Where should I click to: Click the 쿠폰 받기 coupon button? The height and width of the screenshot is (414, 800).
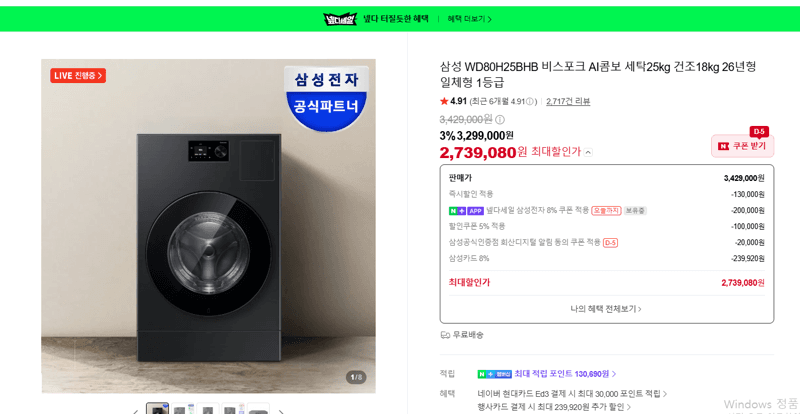coord(742,146)
